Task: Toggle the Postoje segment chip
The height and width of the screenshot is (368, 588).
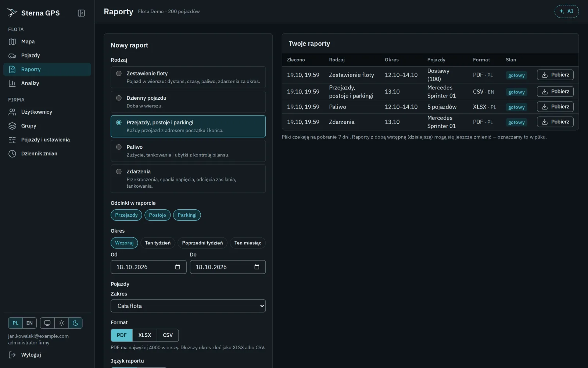Action: click(157, 215)
